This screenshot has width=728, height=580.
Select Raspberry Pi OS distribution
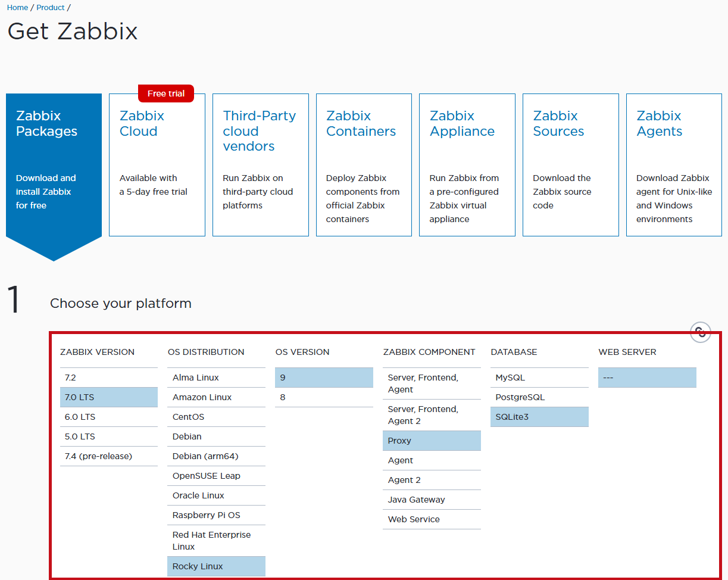(217, 515)
